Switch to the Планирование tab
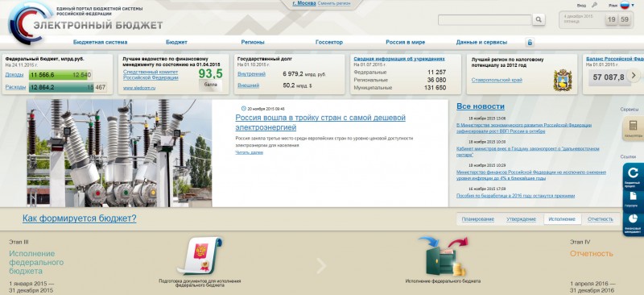The height and width of the screenshot is (295, 644). pyautogui.click(x=477, y=219)
